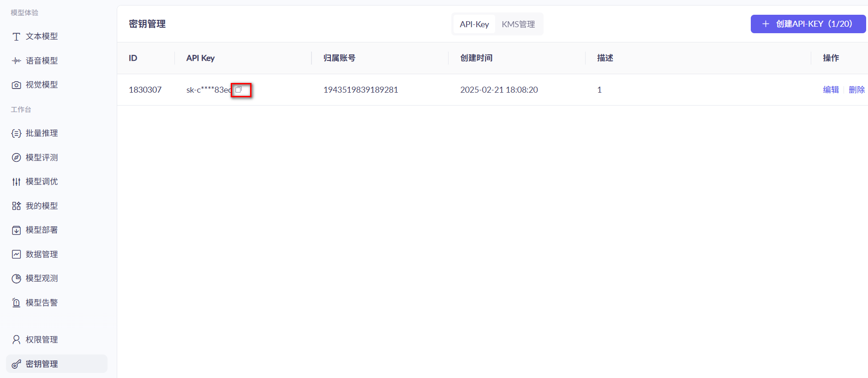868x378 pixels.
Task: Click the 描述 column header
Action: pos(605,58)
